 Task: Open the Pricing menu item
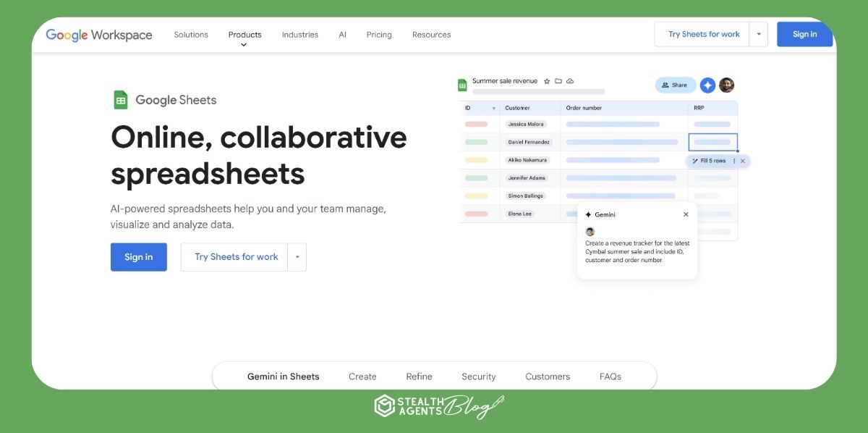[378, 34]
